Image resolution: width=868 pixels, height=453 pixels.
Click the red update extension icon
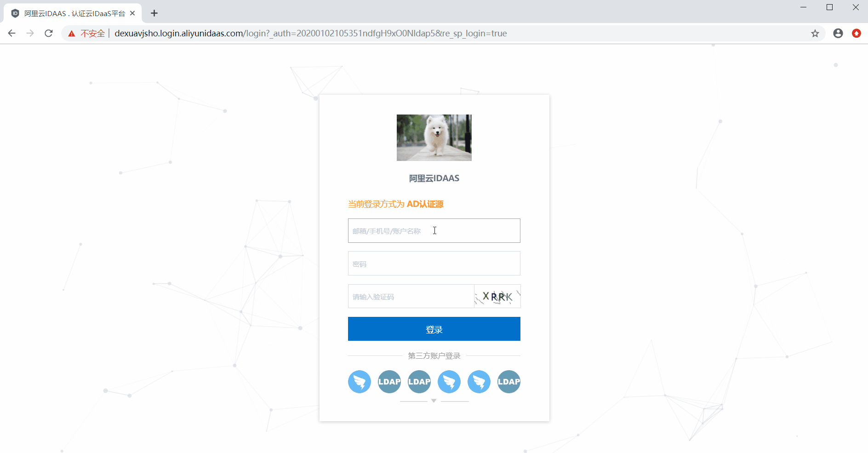click(857, 33)
